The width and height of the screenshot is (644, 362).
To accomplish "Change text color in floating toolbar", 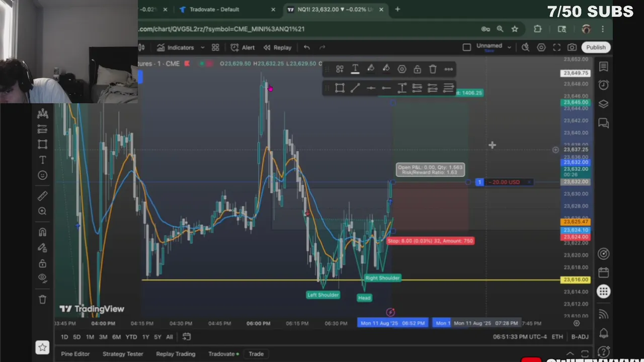I will coord(355,69).
